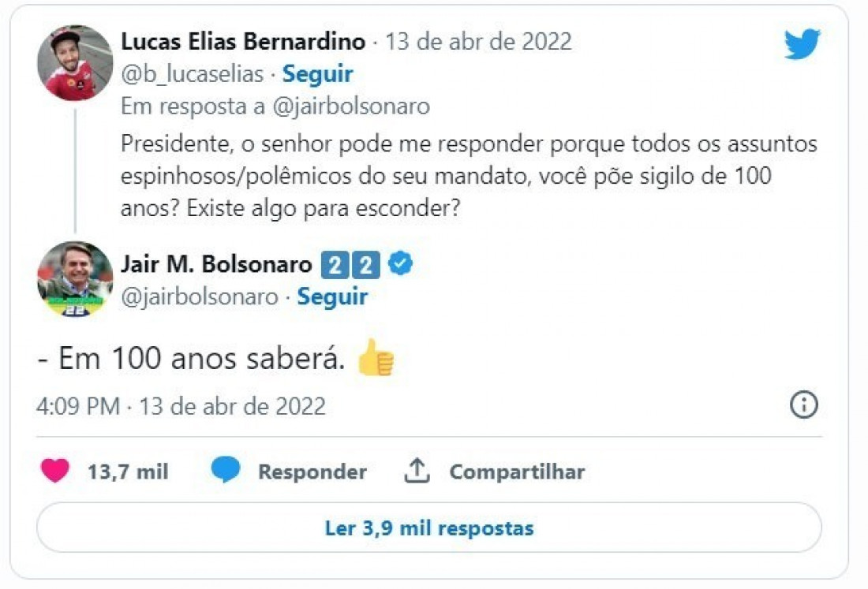Click the 'Em resposta a @jairbolsonaro' line
The image size is (868, 589).
(x=275, y=106)
